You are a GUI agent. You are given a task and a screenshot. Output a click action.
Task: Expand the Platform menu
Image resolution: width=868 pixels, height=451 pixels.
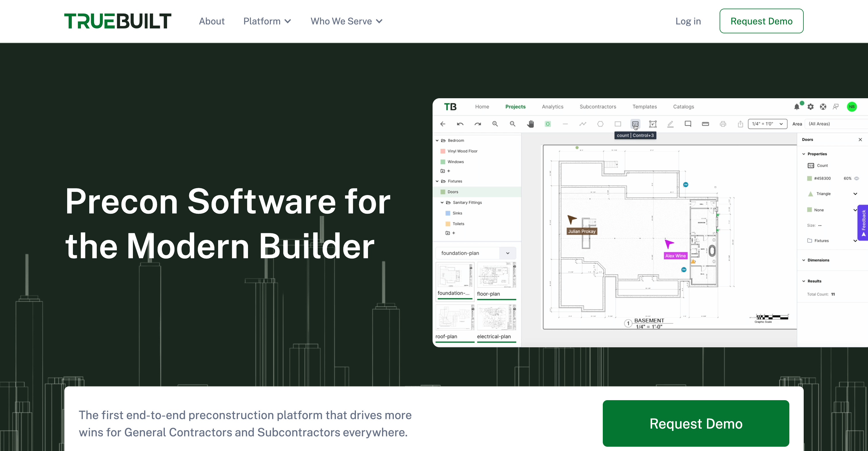(x=267, y=21)
